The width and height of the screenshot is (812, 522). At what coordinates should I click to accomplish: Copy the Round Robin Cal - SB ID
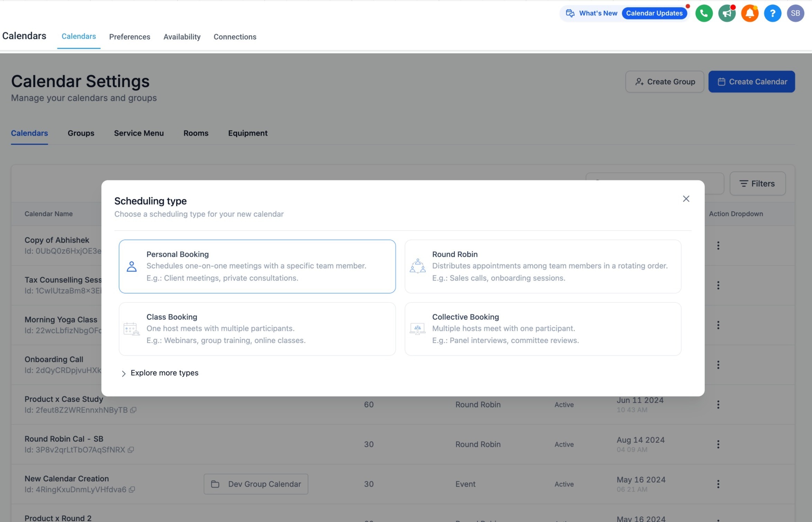click(x=131, y=450)
